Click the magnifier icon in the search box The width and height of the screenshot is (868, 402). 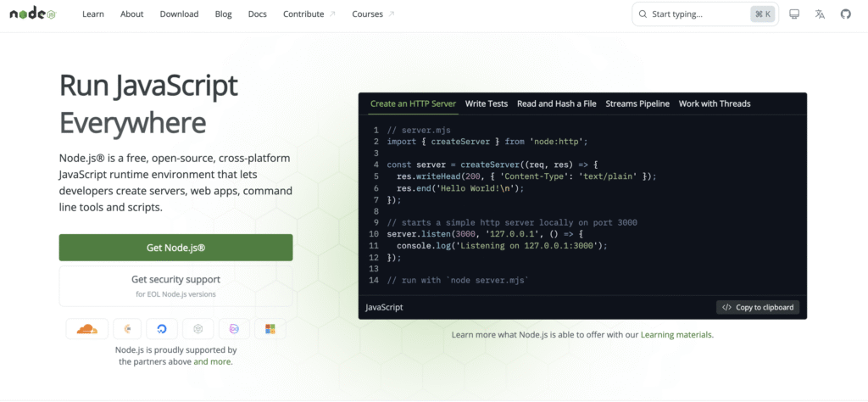click(x=643, y=14)
